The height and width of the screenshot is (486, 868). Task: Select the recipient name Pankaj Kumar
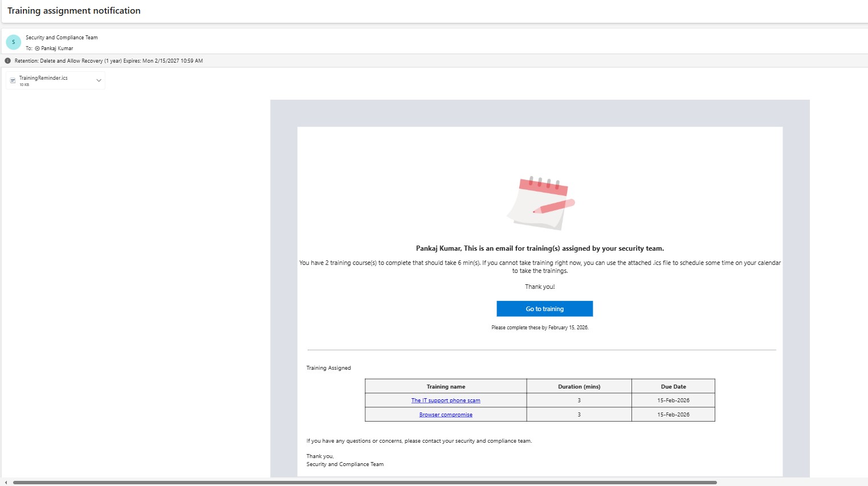click(x=57, y=48)
